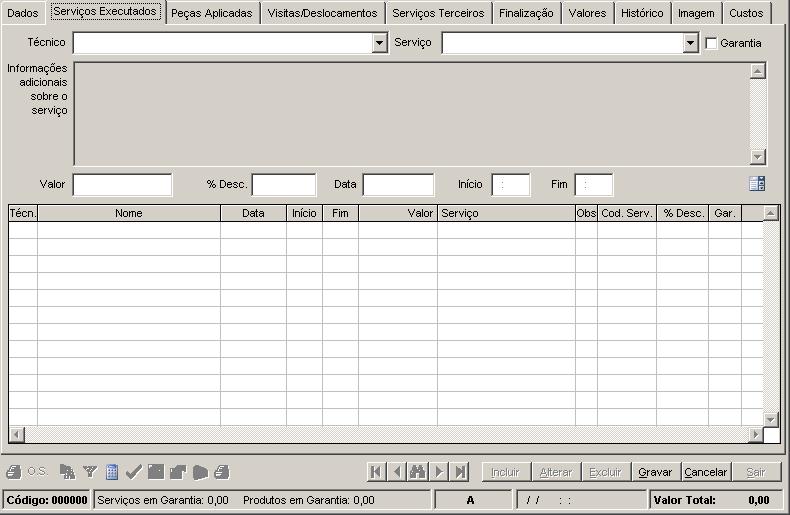Image resolution: width=790 pixels, height=515 pixels.
Task: Select the Serviços Executados tab
Action: [105, 12]
